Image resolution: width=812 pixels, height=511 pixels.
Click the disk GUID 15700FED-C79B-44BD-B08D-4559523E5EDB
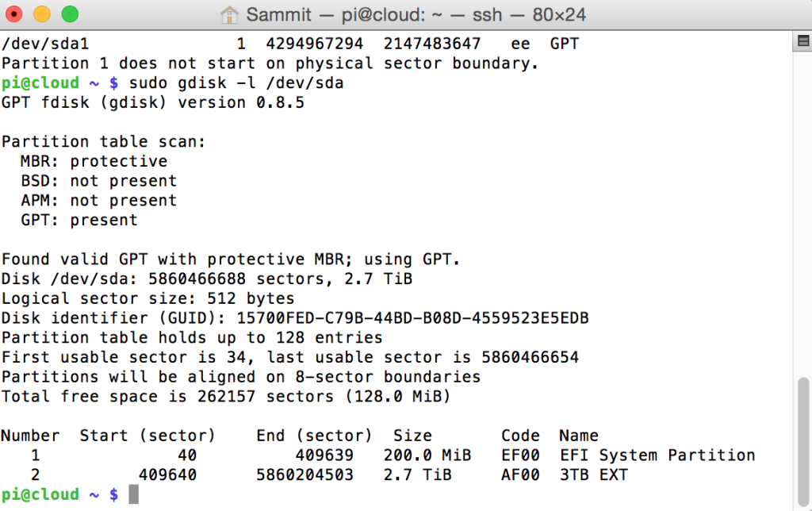pyautogui.click(x=412, y=317)
